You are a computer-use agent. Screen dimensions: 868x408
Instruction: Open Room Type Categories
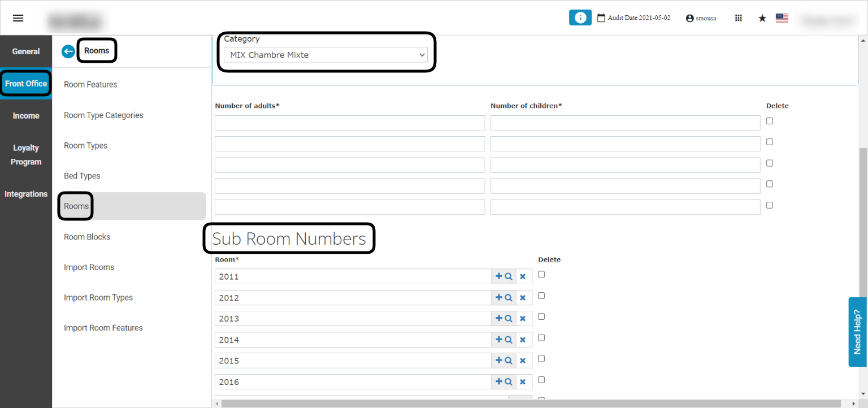(x=103, y=115)
